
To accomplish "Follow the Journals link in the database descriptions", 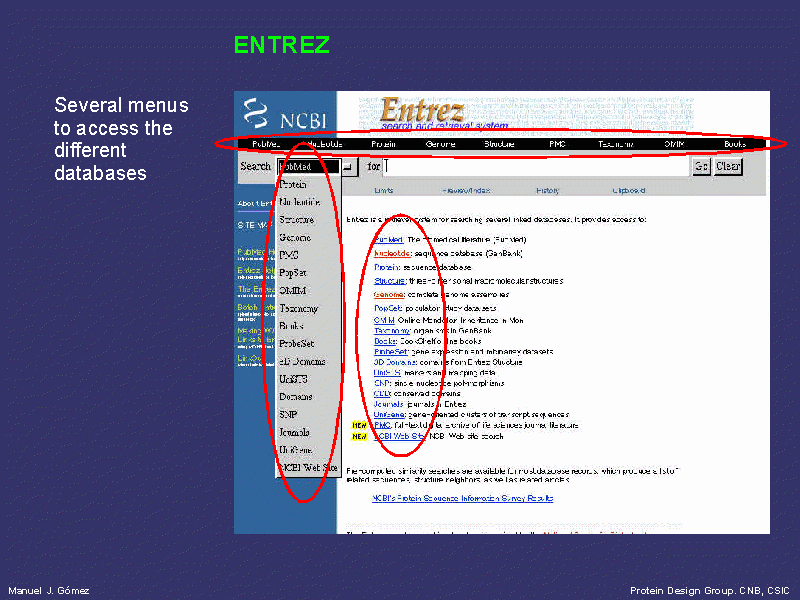I will click(389, 404).
